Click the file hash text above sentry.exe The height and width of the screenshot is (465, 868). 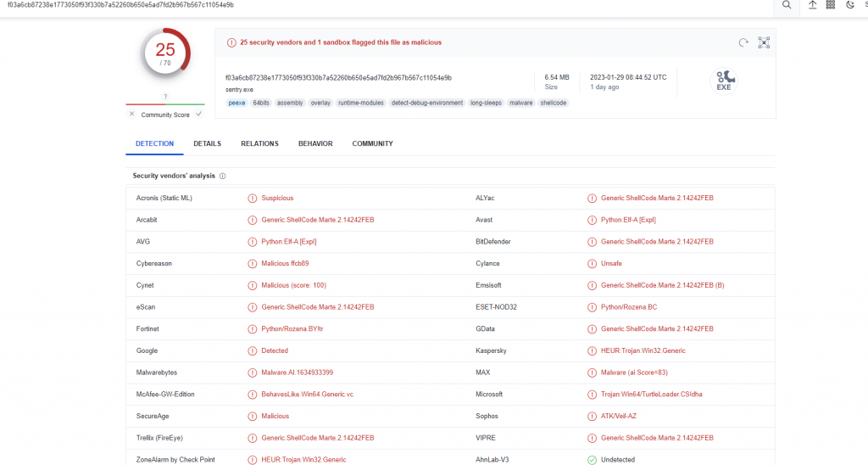click(x=338, y=78)
